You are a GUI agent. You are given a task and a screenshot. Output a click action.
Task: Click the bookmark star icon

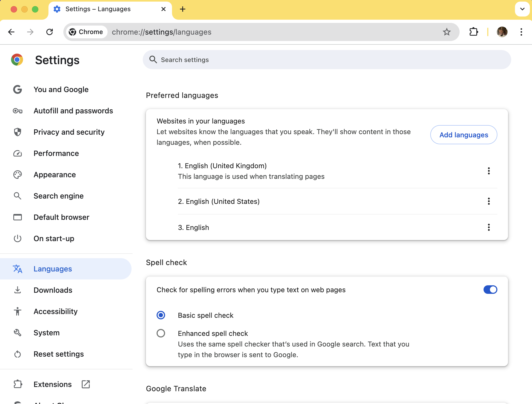[447, 32]
